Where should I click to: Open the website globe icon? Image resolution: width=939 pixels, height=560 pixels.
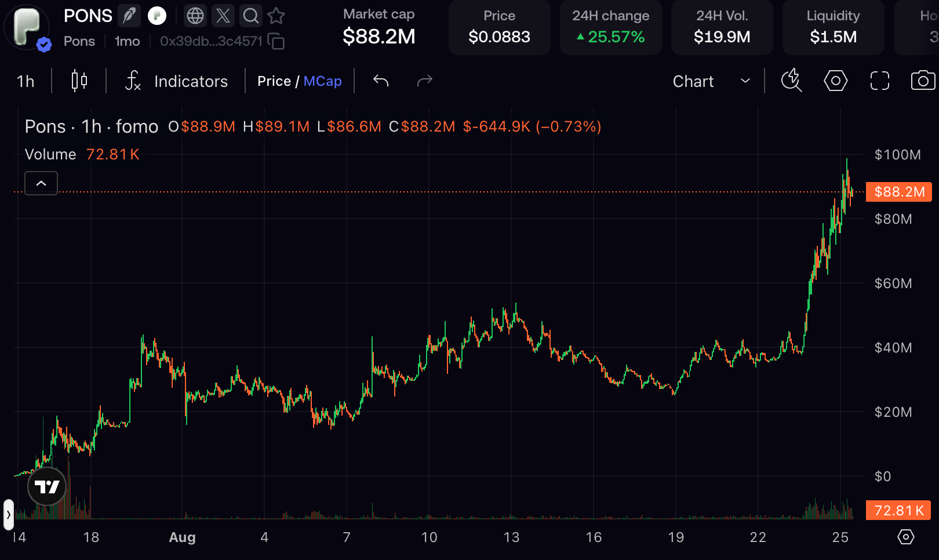click(195, 16)
